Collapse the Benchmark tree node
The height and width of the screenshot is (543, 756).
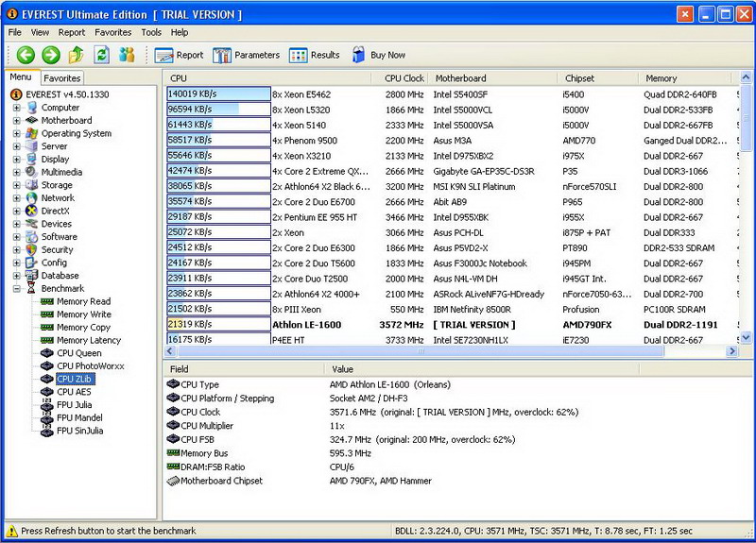(17, 289)
